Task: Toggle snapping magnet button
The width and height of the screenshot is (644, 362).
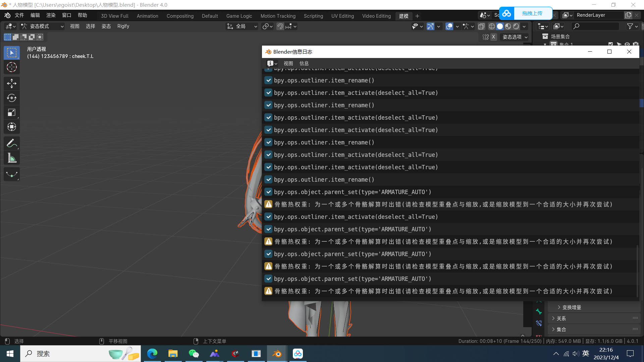Action: coord(280,26)
